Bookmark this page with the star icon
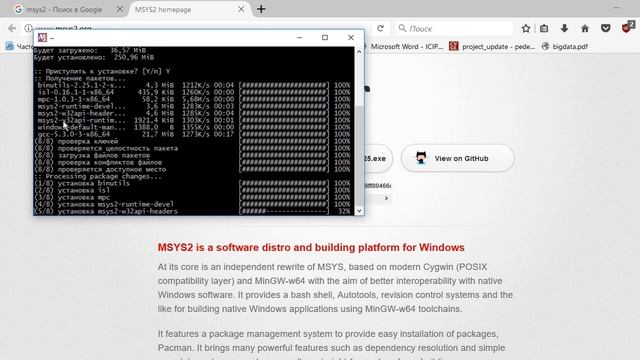The height and width of the screenshot is (360, 640). [526, 28]
